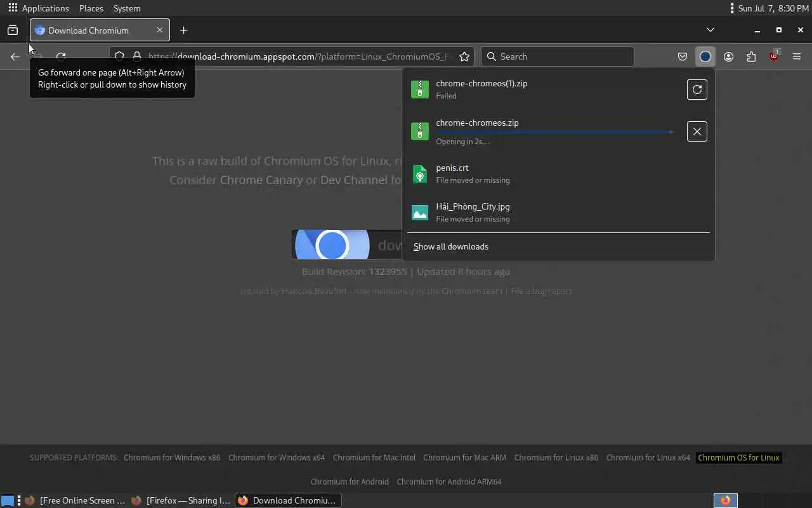Open the uBlock Origin extension icon
The width and height of the screenshot is (812, 508).
774,57
